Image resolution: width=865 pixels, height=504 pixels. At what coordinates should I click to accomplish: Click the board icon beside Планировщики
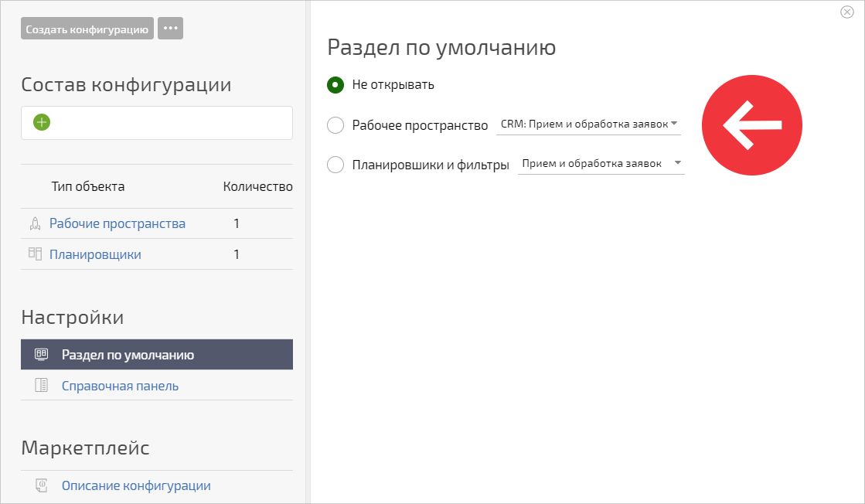[x=36, y=254]
